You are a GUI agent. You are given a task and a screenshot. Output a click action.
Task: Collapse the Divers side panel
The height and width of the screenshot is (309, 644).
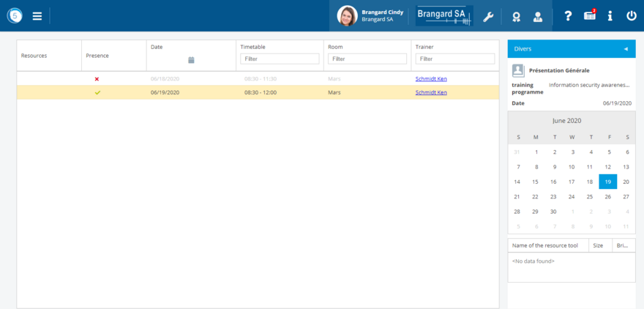point(626,49)
